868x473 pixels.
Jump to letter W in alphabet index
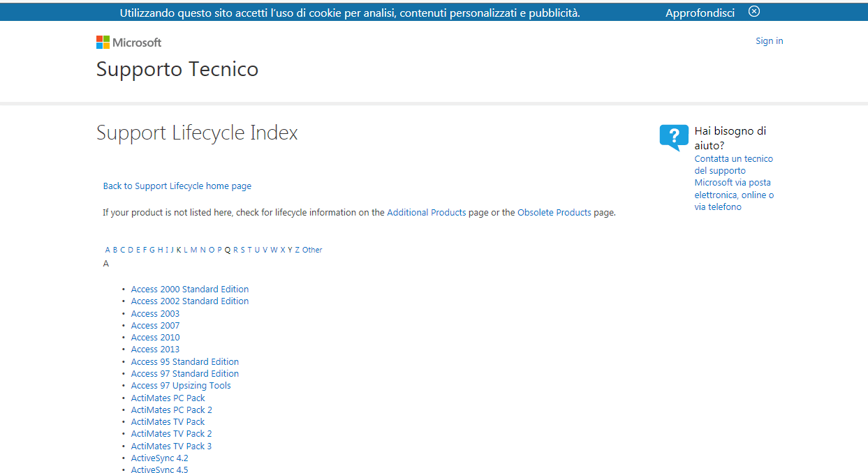[x=274, y=250]
